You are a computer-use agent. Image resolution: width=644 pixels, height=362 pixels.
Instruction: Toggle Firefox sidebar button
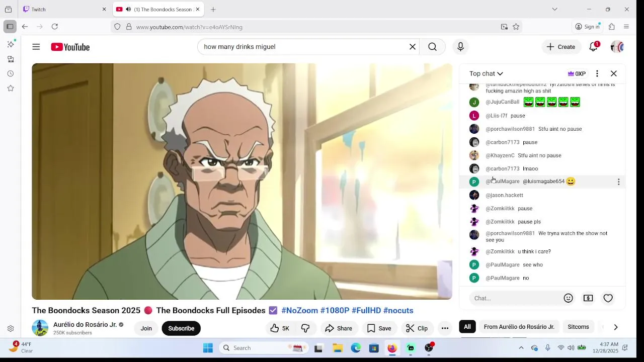(10, 27)
